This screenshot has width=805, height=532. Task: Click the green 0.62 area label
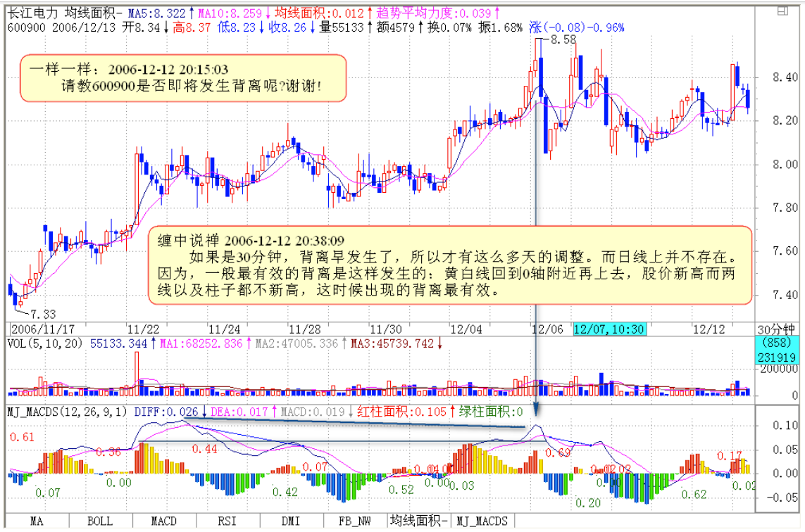point(694,495)
